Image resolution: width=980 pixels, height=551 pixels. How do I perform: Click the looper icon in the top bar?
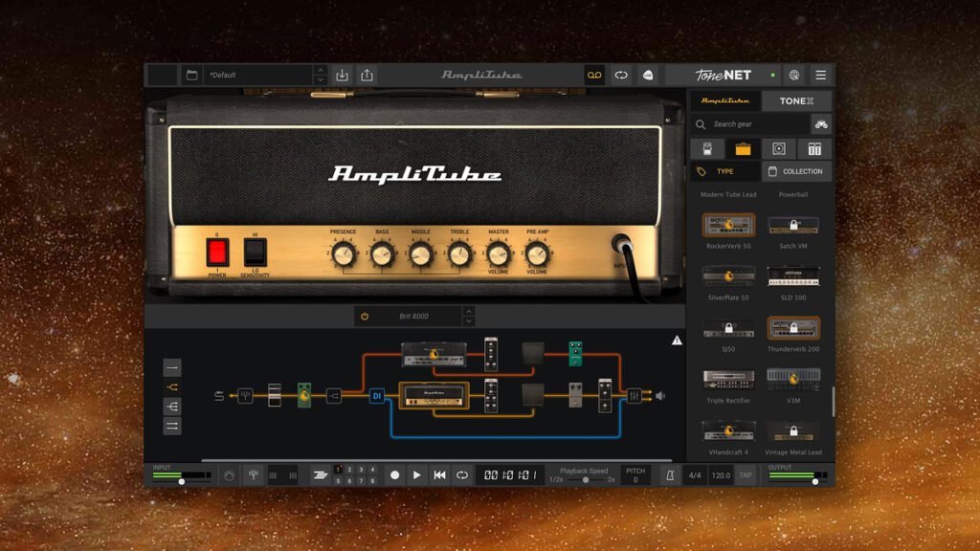pos(594,74)
